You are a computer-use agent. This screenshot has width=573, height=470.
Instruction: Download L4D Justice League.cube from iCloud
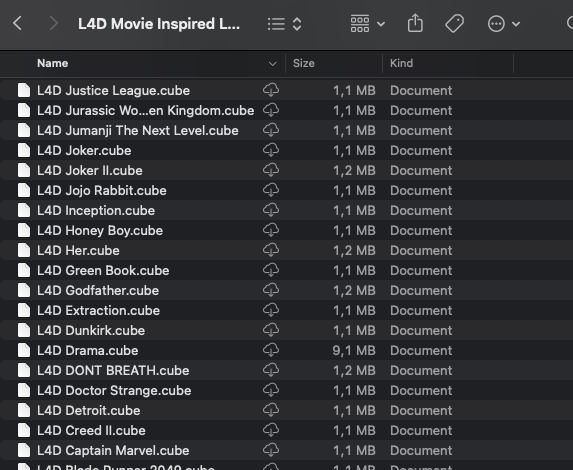pos(271,90)
